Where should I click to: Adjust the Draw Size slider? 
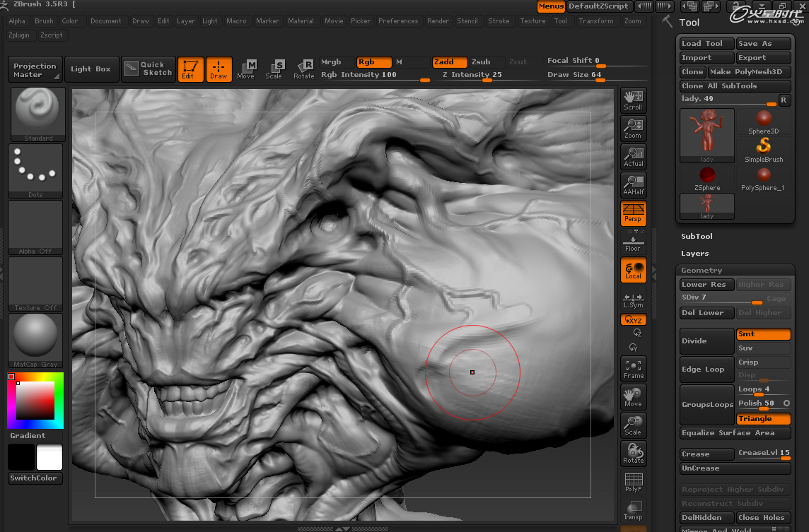(598, 76)
